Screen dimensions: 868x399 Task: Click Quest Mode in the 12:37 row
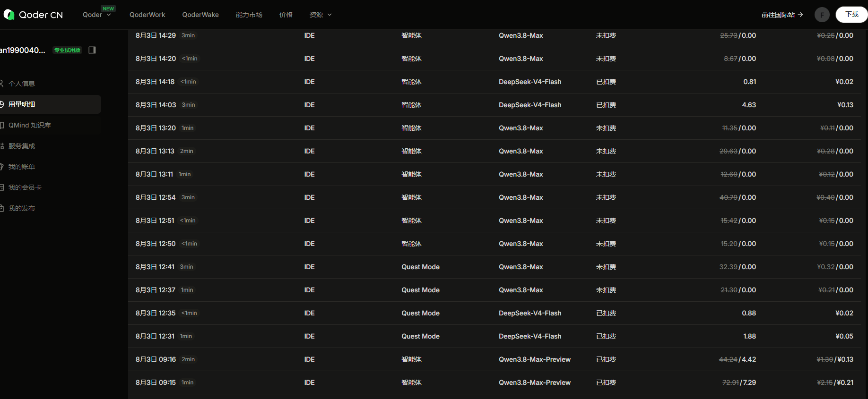coord(421,290)
